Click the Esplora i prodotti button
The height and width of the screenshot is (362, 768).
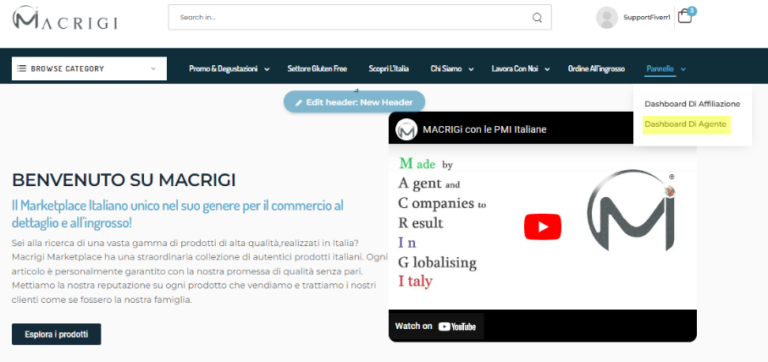tap(56, 334)
